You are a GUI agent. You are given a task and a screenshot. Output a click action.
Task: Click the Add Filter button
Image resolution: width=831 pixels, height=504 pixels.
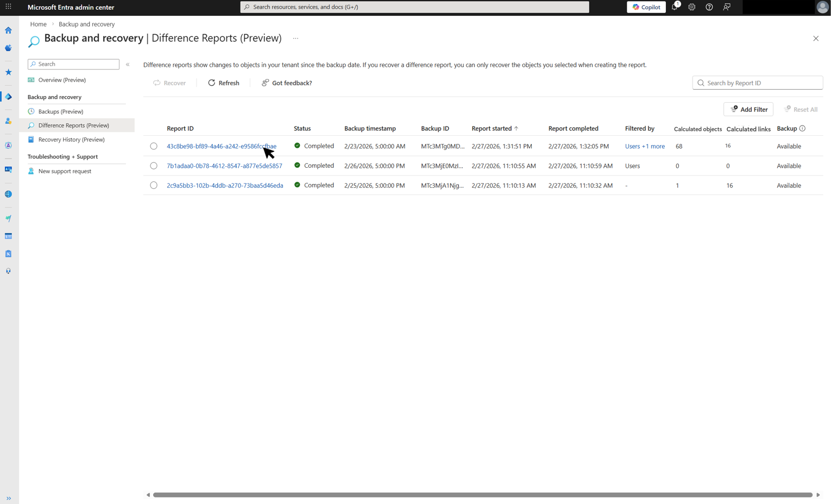point(748,109)
